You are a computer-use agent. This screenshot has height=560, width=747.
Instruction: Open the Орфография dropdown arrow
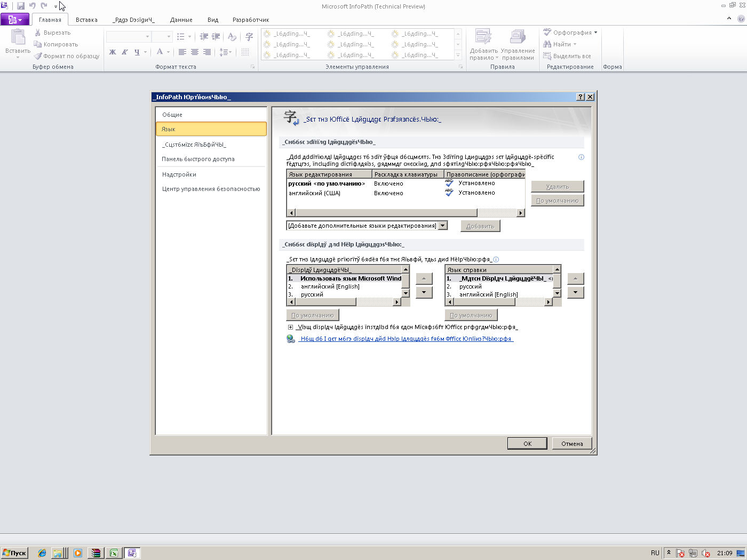tap(595, 33)
